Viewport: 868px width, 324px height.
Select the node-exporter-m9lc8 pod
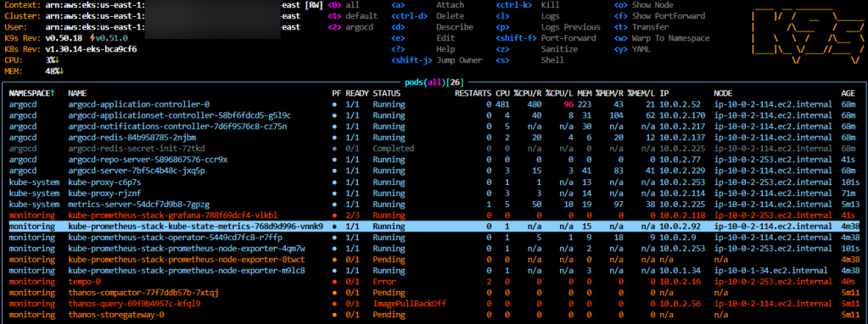tap(434, 271)
